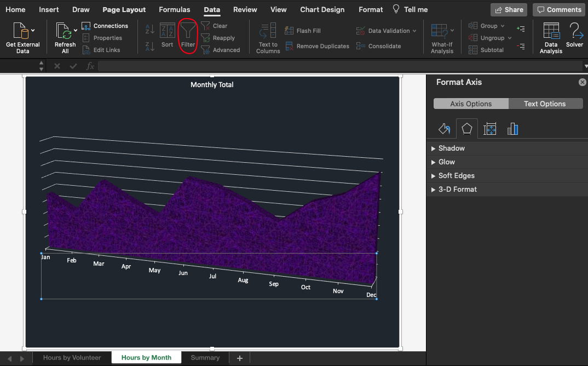Switch to Hours by Volunteer sheet

pyautogui.click(x=72, y=358)
